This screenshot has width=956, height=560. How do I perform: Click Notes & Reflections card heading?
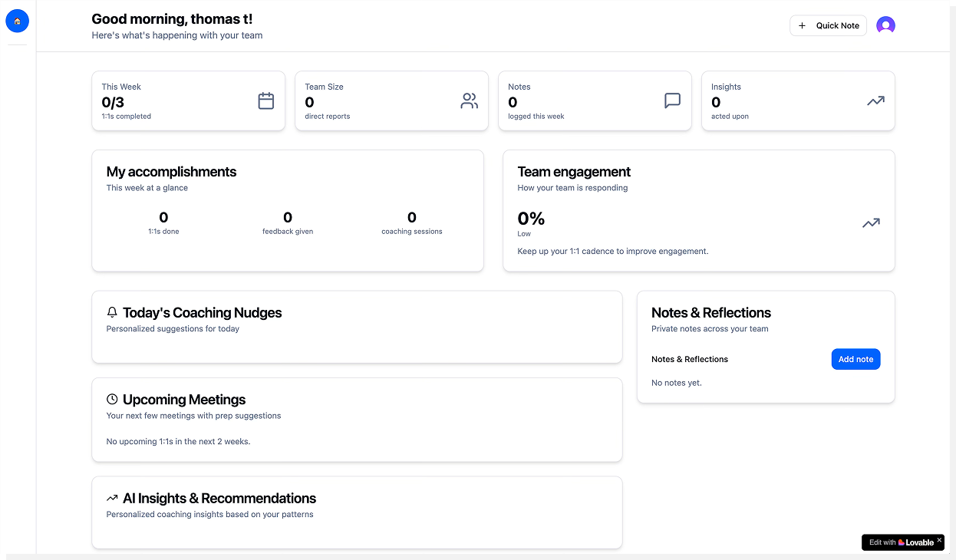711,312
